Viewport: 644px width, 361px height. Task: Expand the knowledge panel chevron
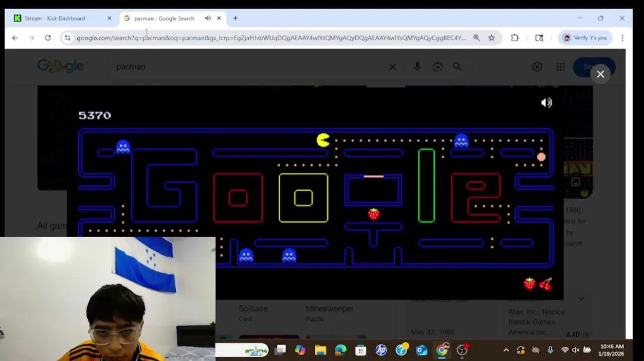[x=581, y=299]
